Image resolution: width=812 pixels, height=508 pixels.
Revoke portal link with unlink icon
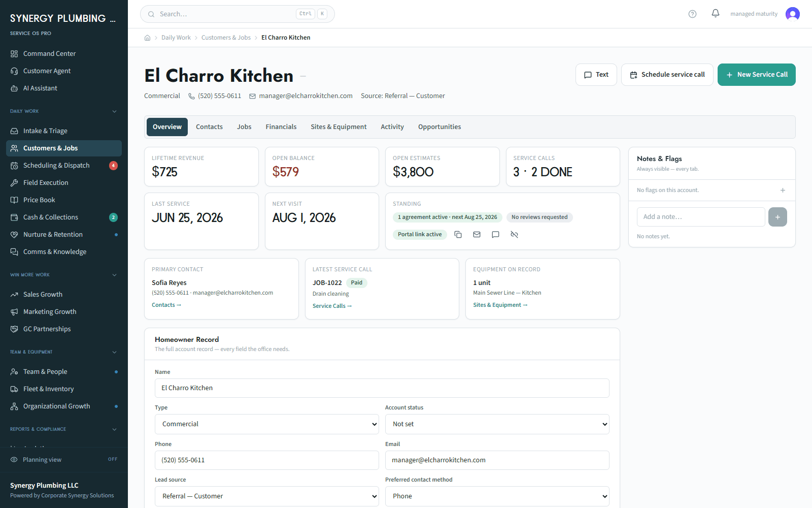coord(514,234)
